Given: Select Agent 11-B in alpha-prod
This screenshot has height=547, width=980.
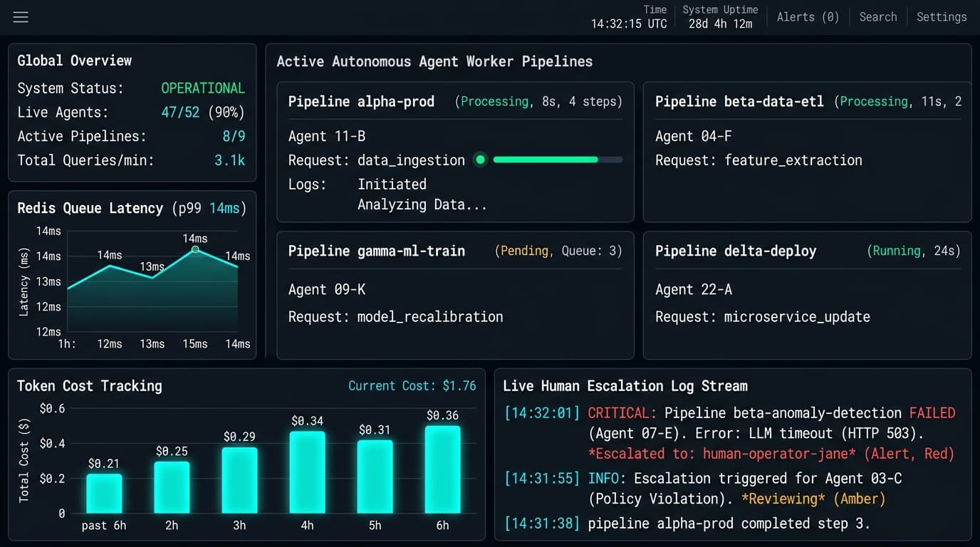Looking at the screenshot, I should (x=327, y=136).
